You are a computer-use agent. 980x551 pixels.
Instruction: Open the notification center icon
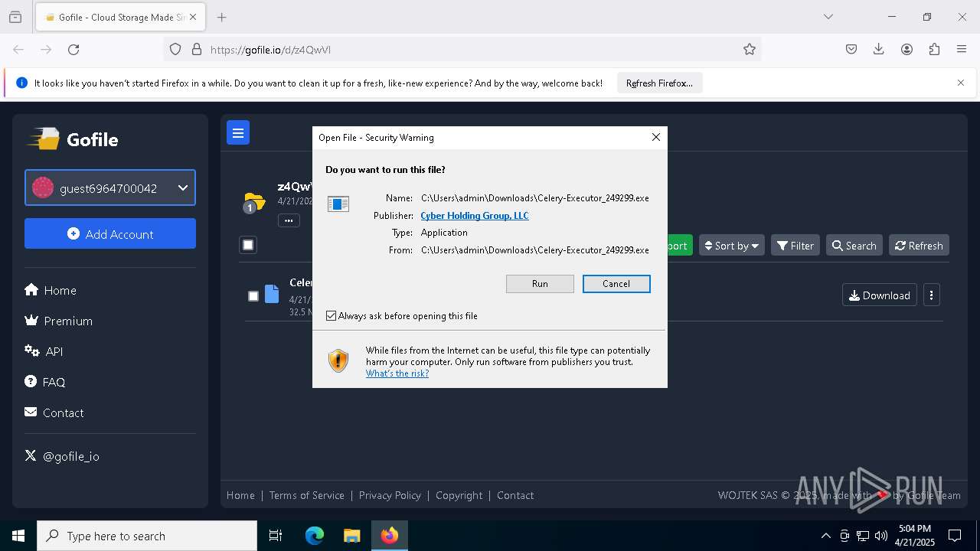click(x=955, y=536)
